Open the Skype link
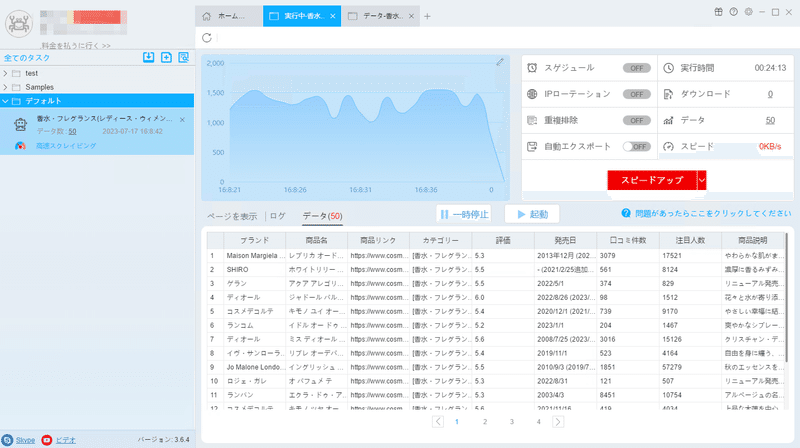Image resolution: width=800 pixels, height=448 pixels. point(25,440)
